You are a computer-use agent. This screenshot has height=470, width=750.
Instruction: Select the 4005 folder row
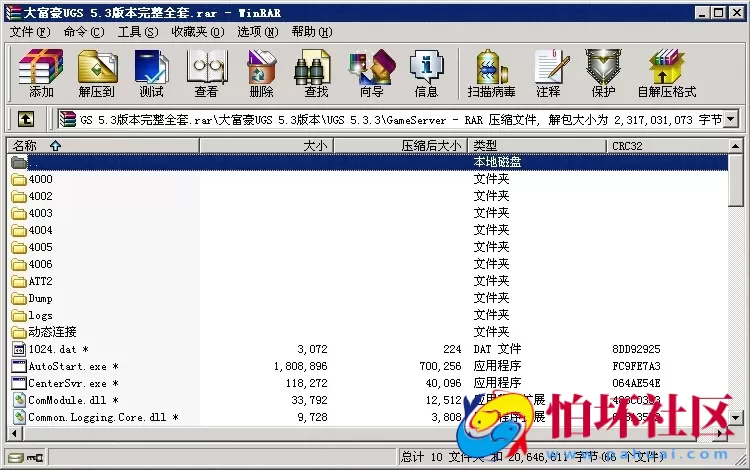click(x=367, y=248)
